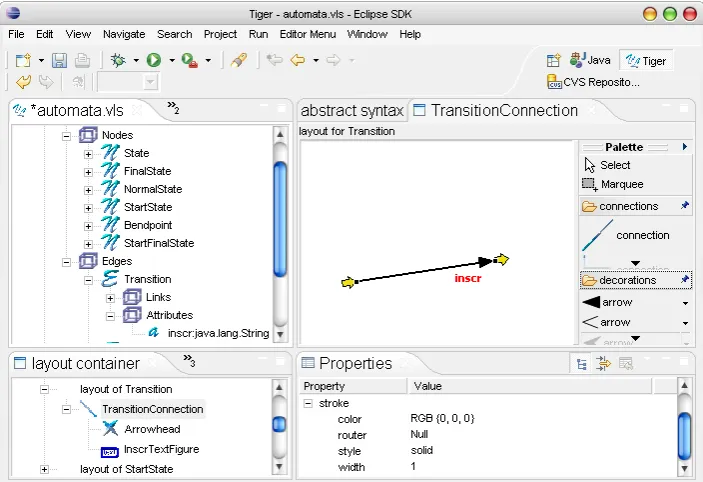Screen dimensions: 703x482
Task: Open the Run button dropdown arrow
Action: pyautogui.click(x=172, y=60)
